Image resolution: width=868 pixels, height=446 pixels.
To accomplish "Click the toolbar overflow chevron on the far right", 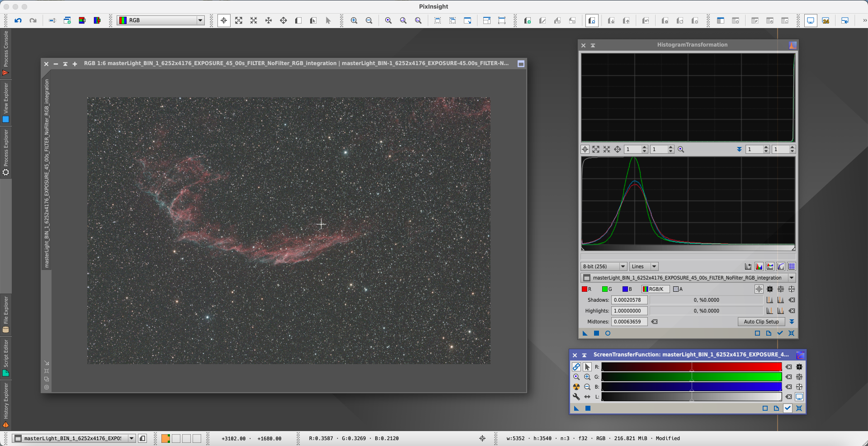I will [x=864, y=20].
